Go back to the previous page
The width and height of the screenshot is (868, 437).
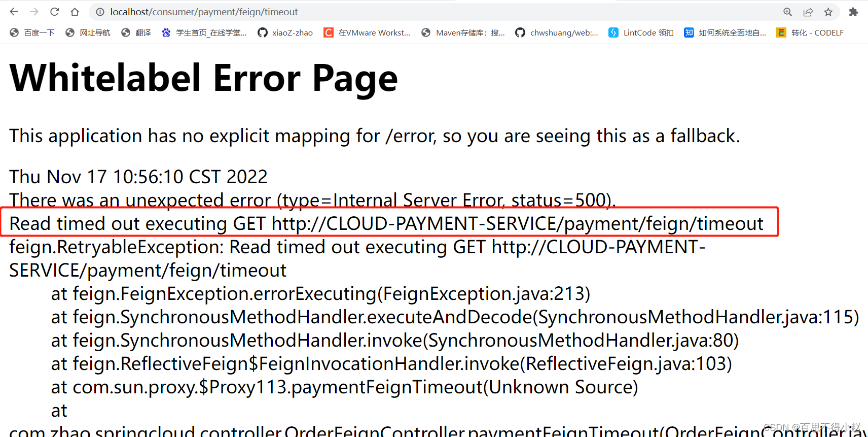pyautogui.click(x=14, y=12)
